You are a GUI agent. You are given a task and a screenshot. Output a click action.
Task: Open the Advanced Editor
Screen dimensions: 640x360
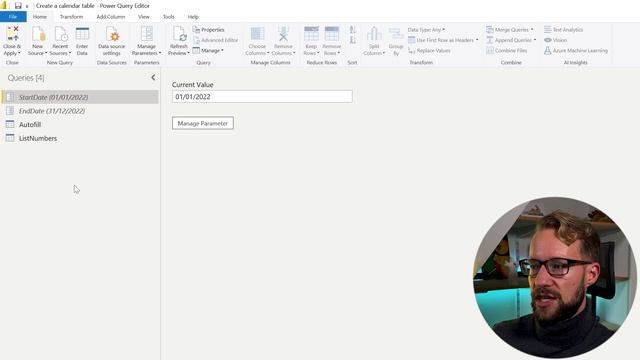(x=215, y=40)
